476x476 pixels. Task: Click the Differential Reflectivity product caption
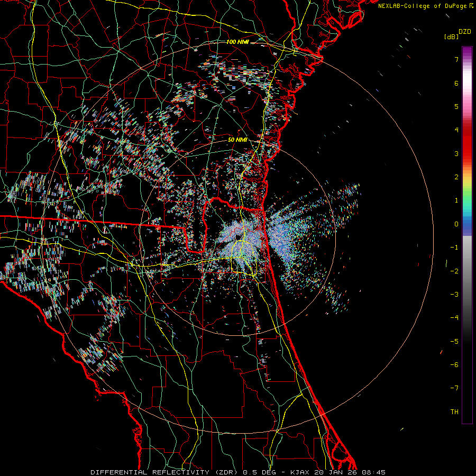click(x=238, y=472)
